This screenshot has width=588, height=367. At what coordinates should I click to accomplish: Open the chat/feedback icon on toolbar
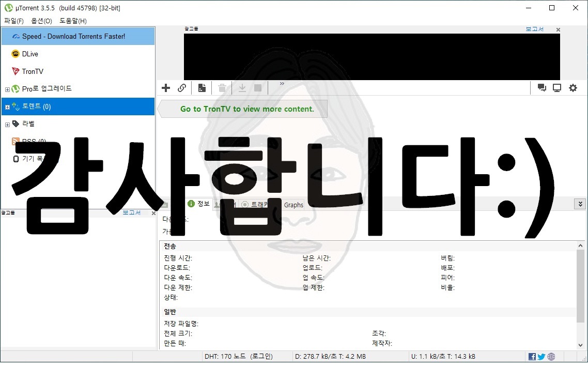[541, 88]
